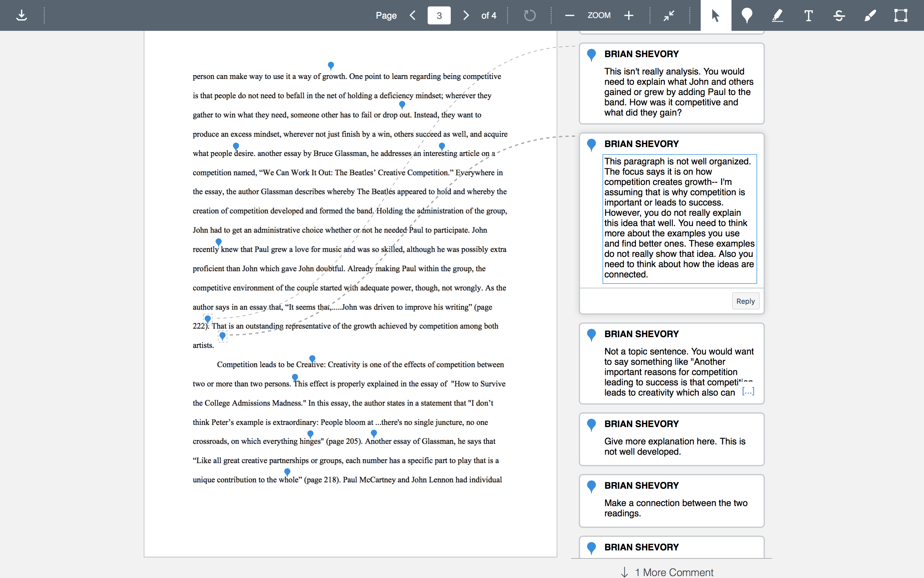Image resolution: width=924 pixels, height=578 pixels.
Task: Zoom out with minus button
Action: point(569,15)
